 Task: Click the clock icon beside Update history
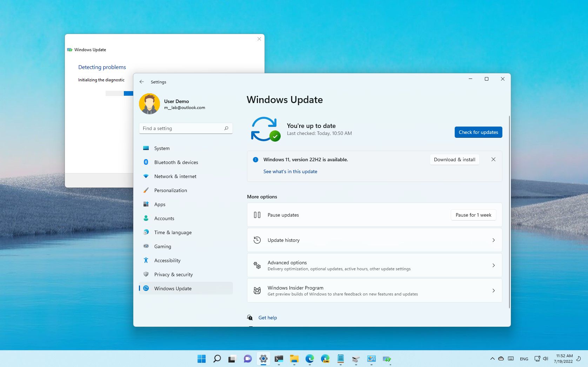pos(258,240)
